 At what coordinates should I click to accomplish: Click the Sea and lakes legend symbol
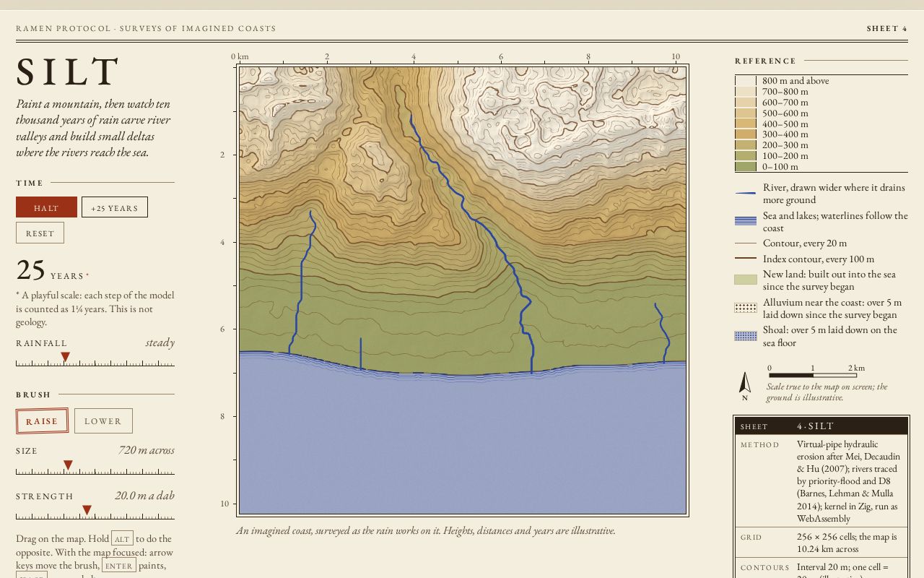[746, 221]
